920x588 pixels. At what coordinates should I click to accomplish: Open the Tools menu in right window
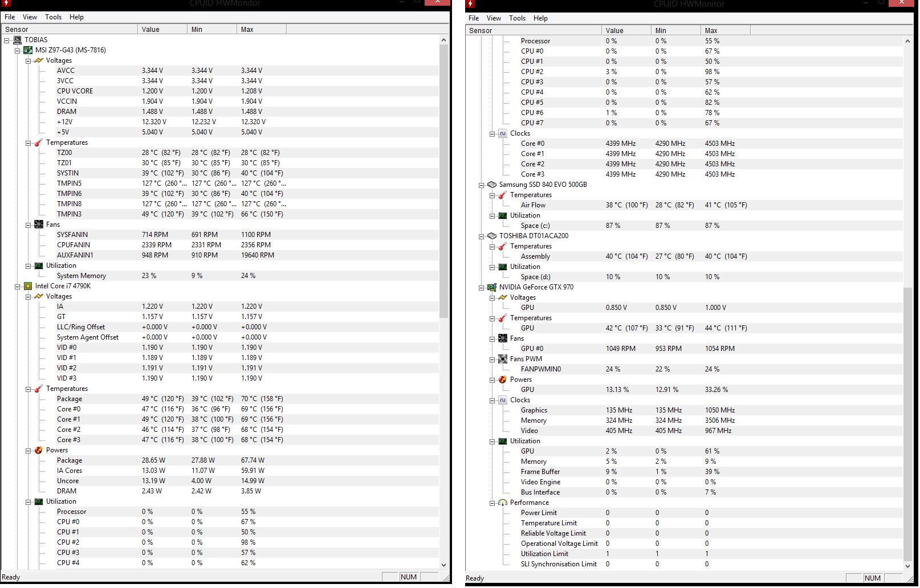518,18
